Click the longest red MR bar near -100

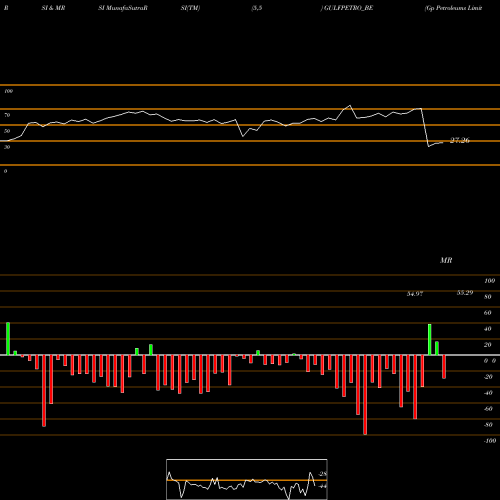pos(365,395)
